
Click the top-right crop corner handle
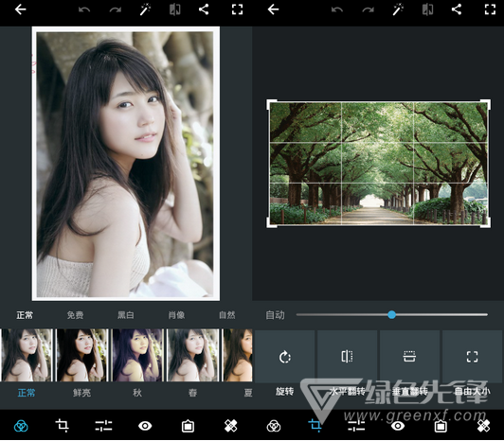coord(486,104)
